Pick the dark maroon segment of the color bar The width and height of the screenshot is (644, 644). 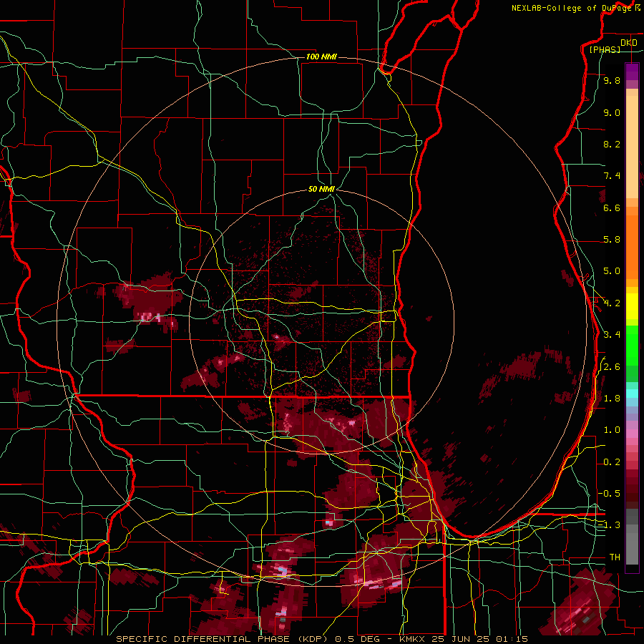[x=632, y=489]
